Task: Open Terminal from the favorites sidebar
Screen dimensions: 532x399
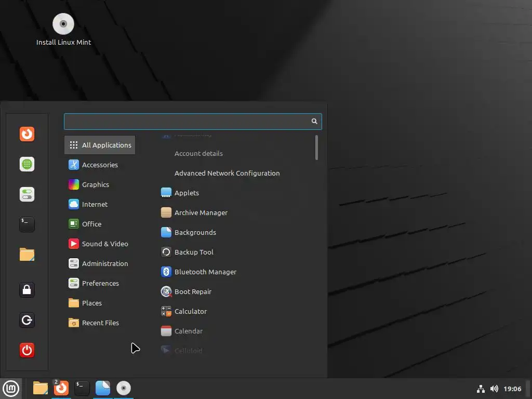Action: pos(27,224)
